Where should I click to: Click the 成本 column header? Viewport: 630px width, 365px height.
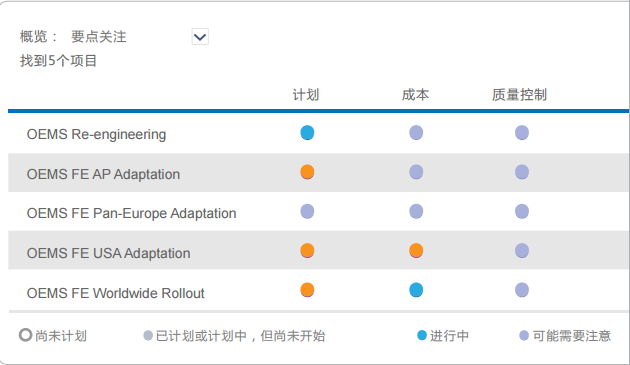(x=415, y=95)
